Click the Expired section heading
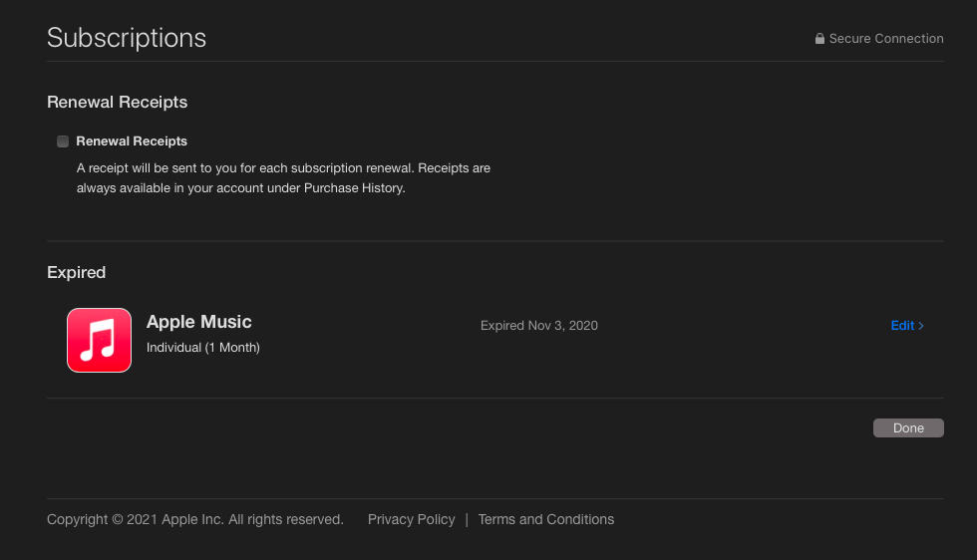977x560 pixels. coord(76,272)
